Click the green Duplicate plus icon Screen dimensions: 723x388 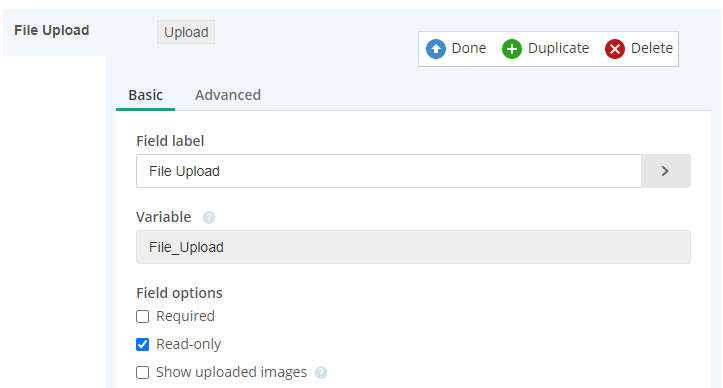click(512, 49)
